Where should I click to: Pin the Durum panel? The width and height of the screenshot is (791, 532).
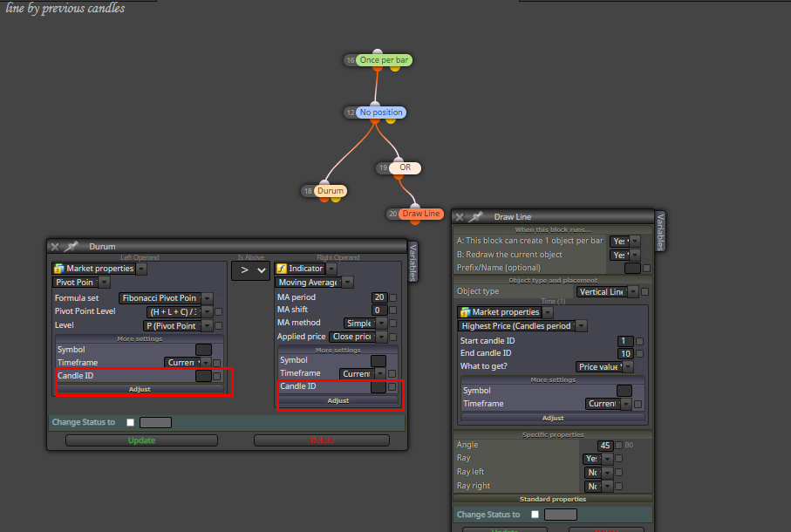point(71,246)
